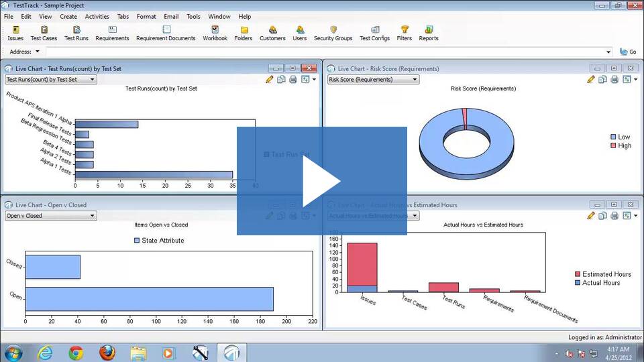Open the File menu
This screenshot has width=644, height=362.
9,16
